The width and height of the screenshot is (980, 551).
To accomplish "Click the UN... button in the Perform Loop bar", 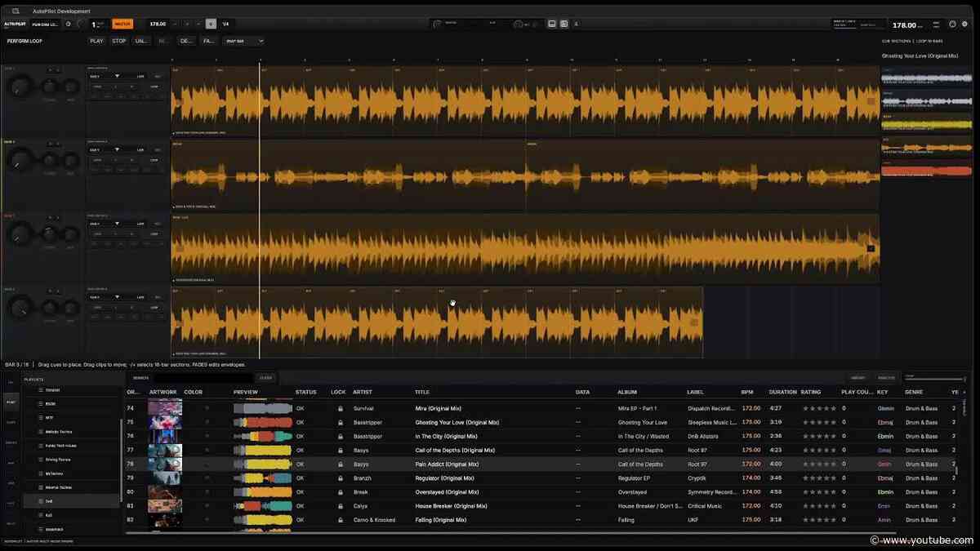I will [x=141, y=41].
